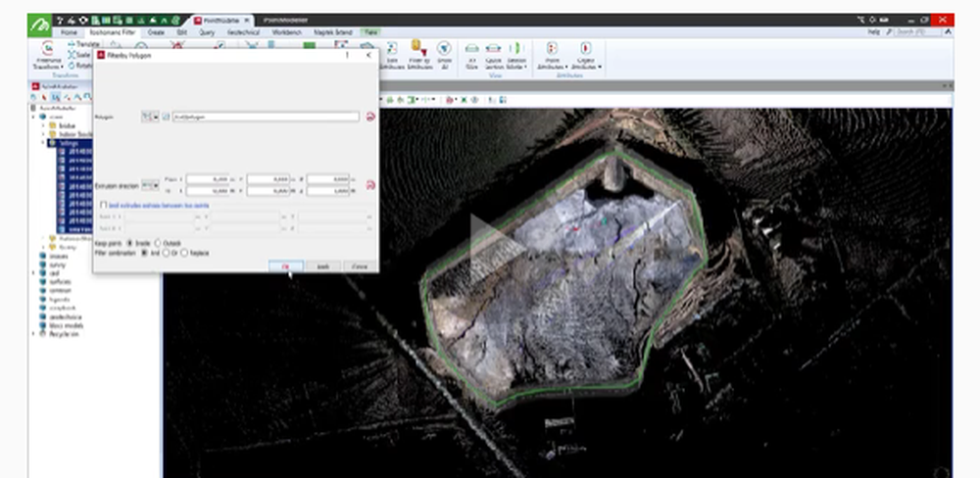Open the Workbench ribbon tab
This screenshot has width=980, height=478.
point(287,32)
